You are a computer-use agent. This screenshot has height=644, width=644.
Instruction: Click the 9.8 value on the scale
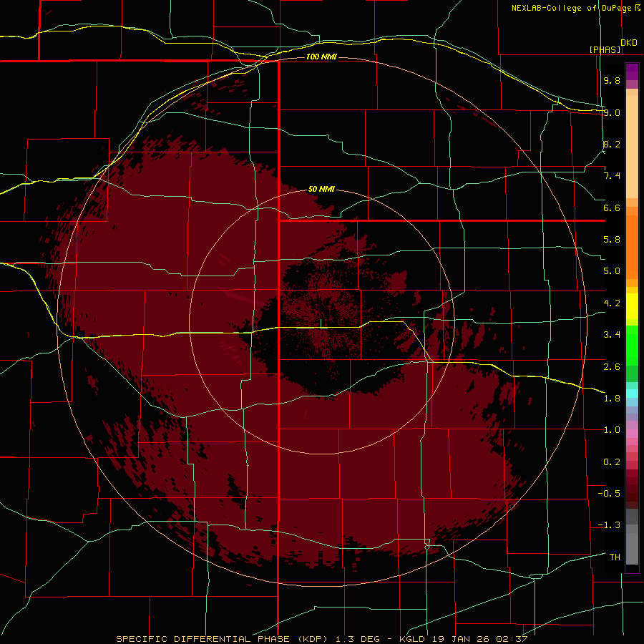[612, 80]
